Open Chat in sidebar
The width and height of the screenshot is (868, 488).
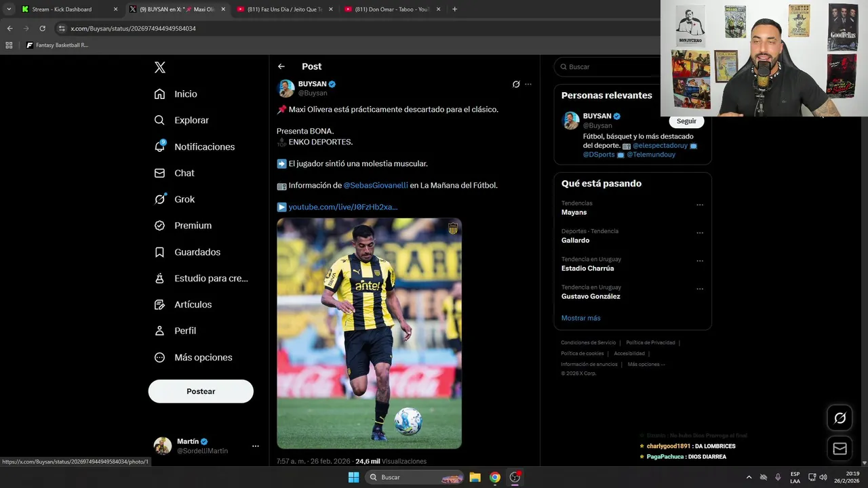point(174,173)
